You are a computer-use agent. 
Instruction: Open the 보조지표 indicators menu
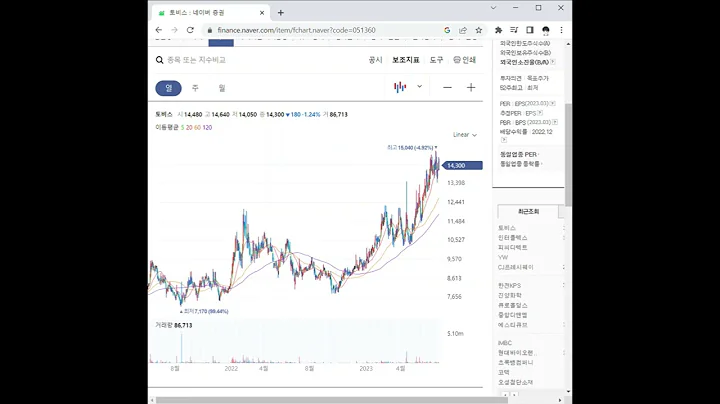(x=405, y=60)
